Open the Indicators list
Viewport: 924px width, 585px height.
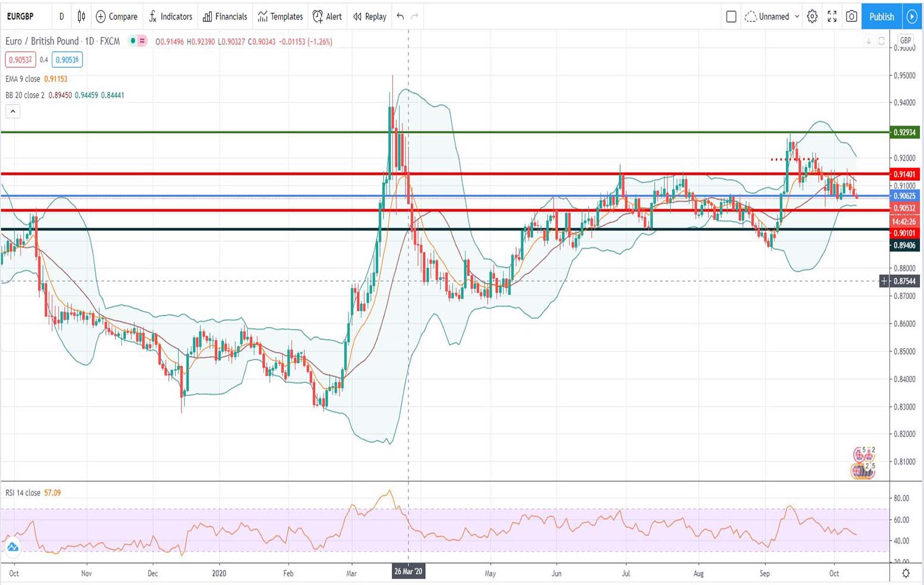[171, 17]
